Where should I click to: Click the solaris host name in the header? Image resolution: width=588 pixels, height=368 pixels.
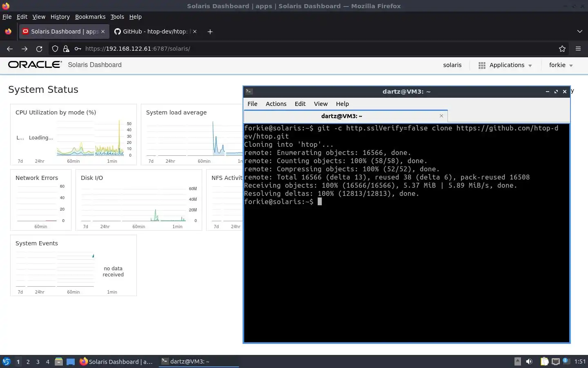[x=452, y=65]
